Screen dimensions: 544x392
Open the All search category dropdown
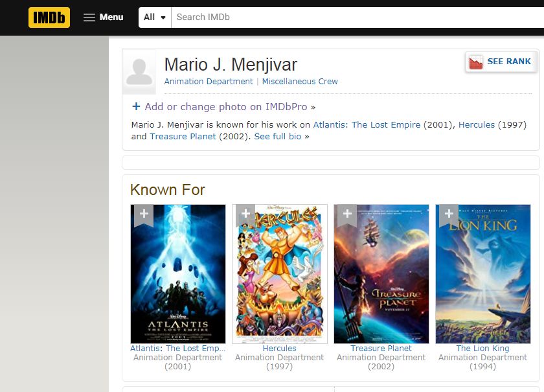coord(155,17)
